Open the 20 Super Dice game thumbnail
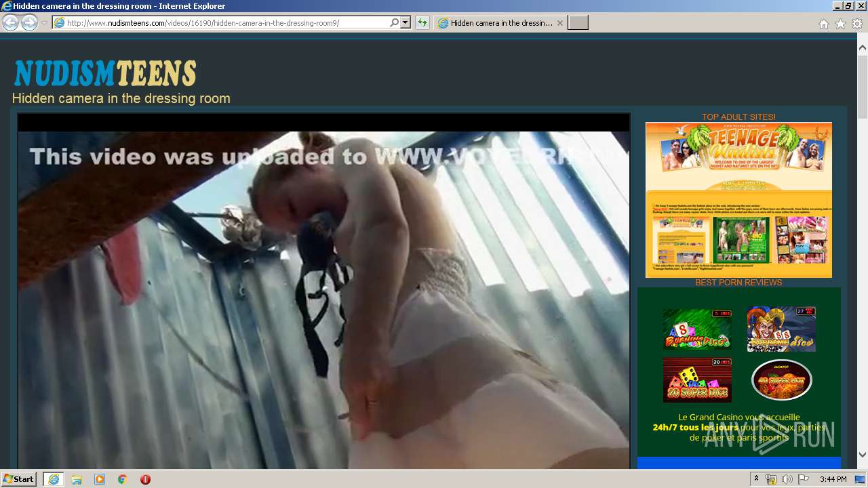Screen dimensions: 868x488 (697, 380)
